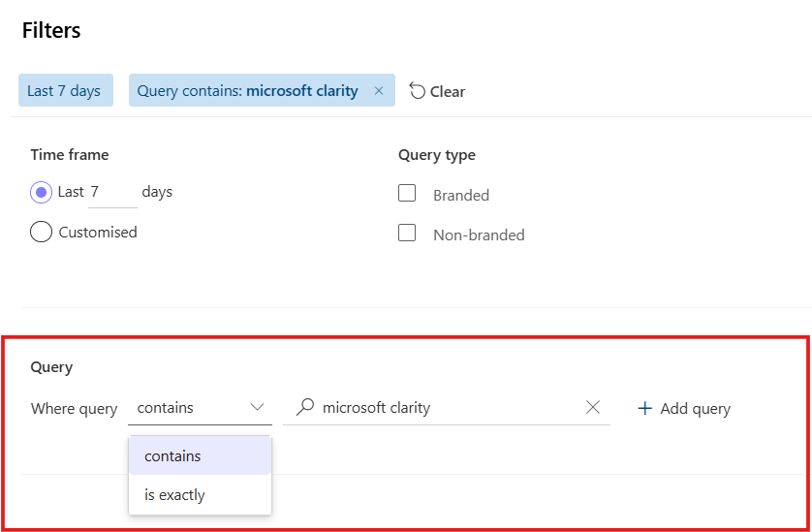Click the Customised label text
The height and width of the screenshot is (532, 812).
[x=98, y=232]
